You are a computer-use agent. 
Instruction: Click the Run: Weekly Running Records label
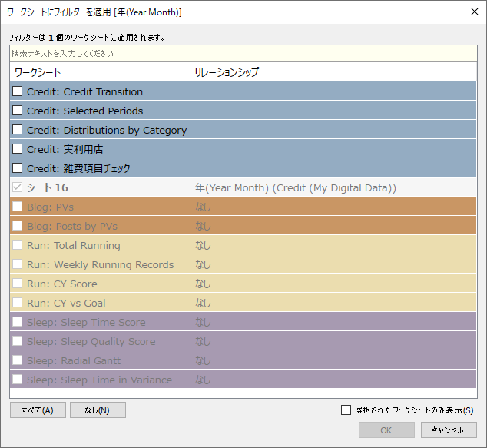[x=101, y=265]
